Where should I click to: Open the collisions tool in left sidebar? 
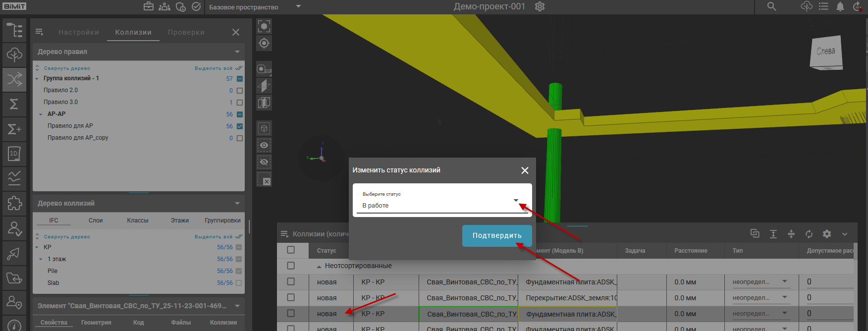click(x=14, y=79)
